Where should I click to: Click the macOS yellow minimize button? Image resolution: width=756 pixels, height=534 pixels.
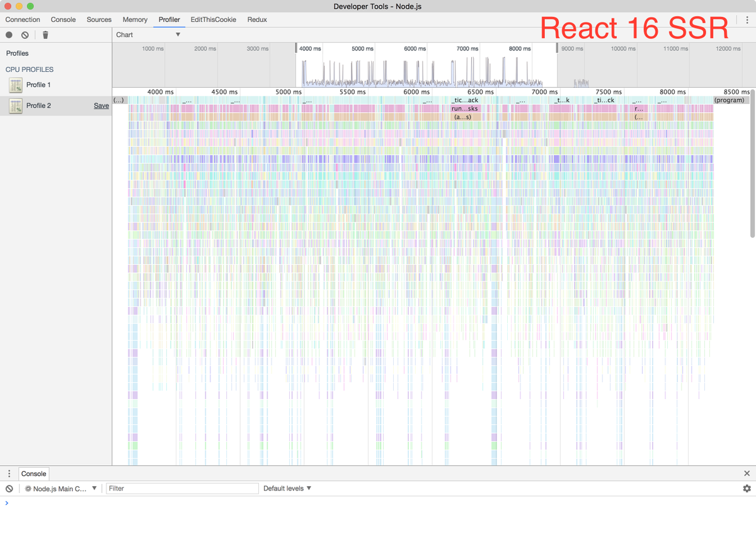pos(19,6)
